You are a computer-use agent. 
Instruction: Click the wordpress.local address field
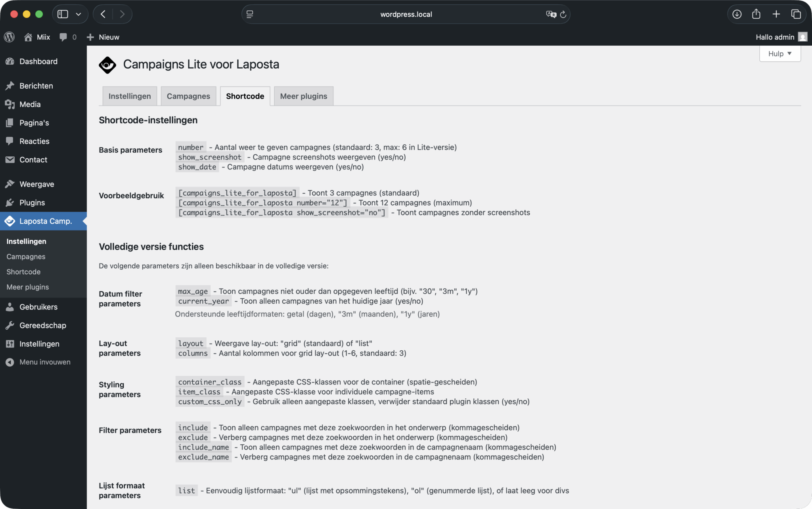pos(406,14)
